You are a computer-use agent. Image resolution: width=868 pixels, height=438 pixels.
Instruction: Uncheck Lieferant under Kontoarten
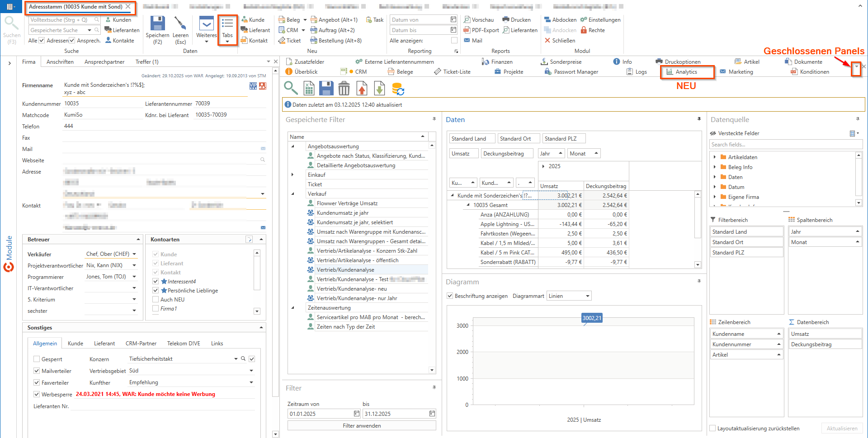tap(155, 263)
